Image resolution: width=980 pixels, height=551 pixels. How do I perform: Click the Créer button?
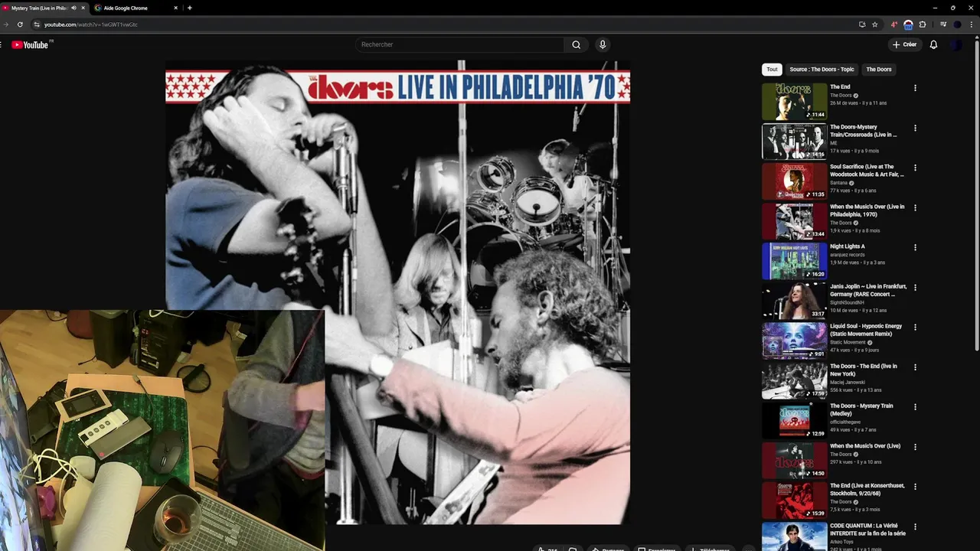(x=904, y=44)
